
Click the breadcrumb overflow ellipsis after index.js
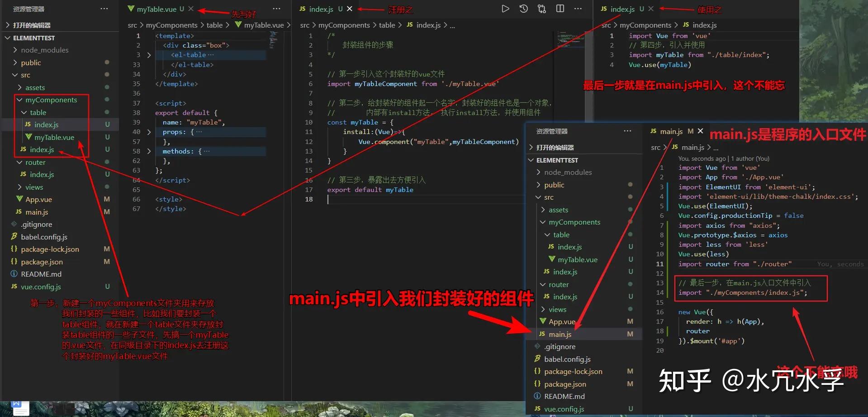452,25
